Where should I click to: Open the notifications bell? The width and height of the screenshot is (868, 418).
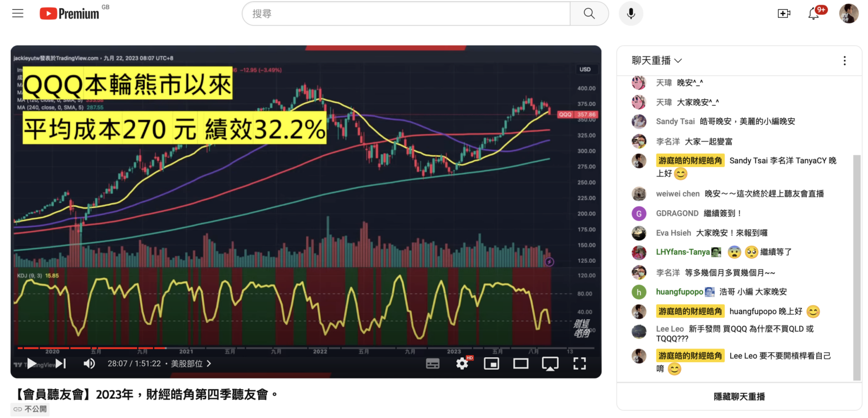[x=814, y=14]
